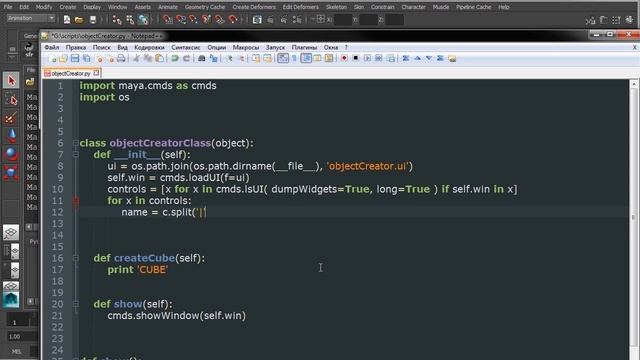This screenshot has height=360, width=640.
Task: Click line number 13 in margin
Action: 58,224
